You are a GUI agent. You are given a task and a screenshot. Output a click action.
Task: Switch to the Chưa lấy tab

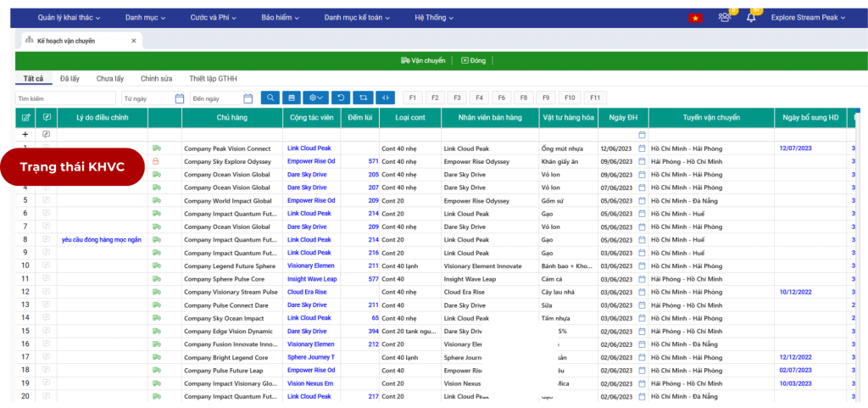(x=110, y=79)
